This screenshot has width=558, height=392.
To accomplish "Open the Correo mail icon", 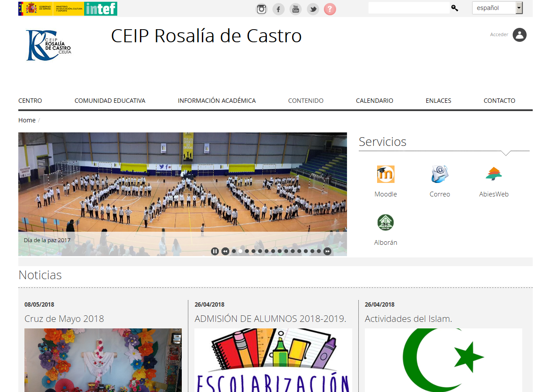I will 439,174.
